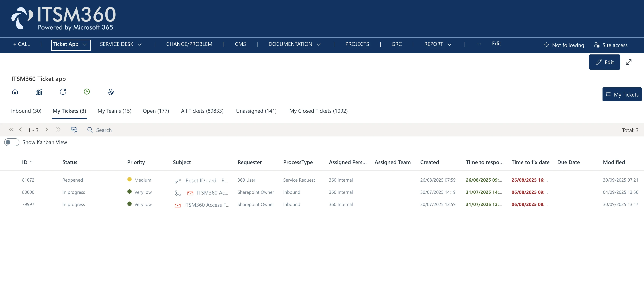The width and height of the screenshot is (644, 284).
Task: Open ticket subject ITSM360 Access F...
Action: coord(206,205)
